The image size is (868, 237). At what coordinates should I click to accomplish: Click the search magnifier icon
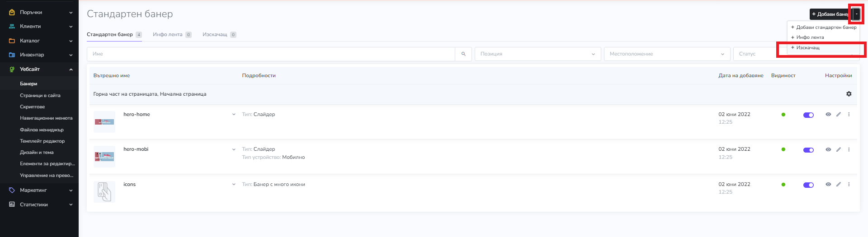pos(463,54)
